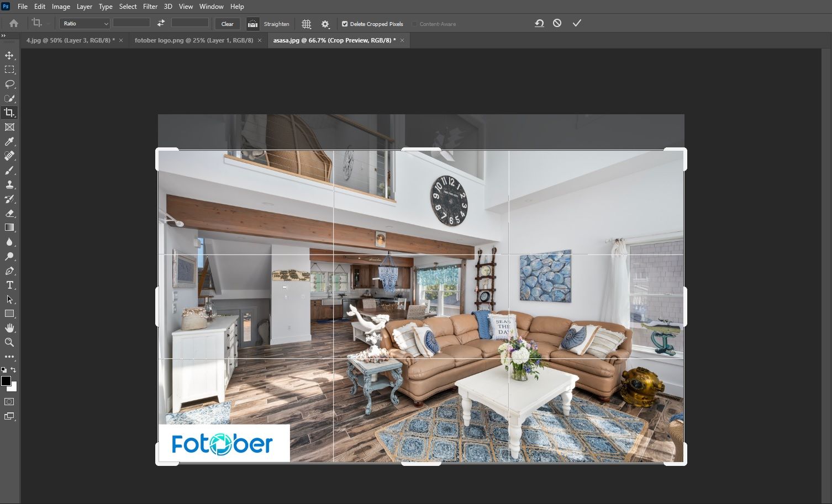
Task: Toggle Quick Mask mode
Action: click(9, 402)
